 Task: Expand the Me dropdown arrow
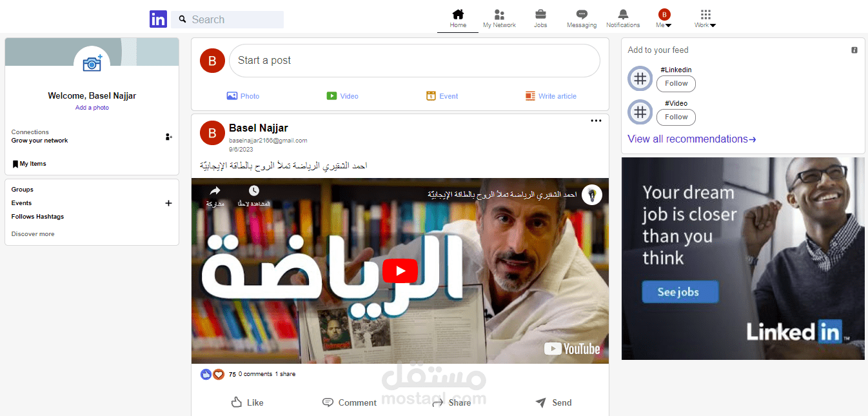(x=668, y=26)
